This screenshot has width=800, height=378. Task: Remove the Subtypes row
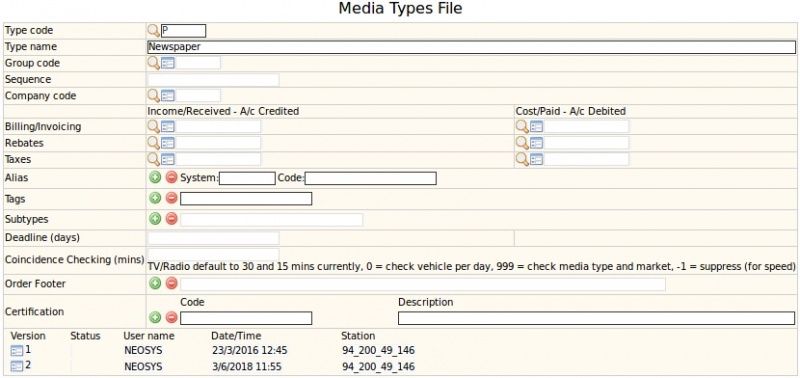171,219
